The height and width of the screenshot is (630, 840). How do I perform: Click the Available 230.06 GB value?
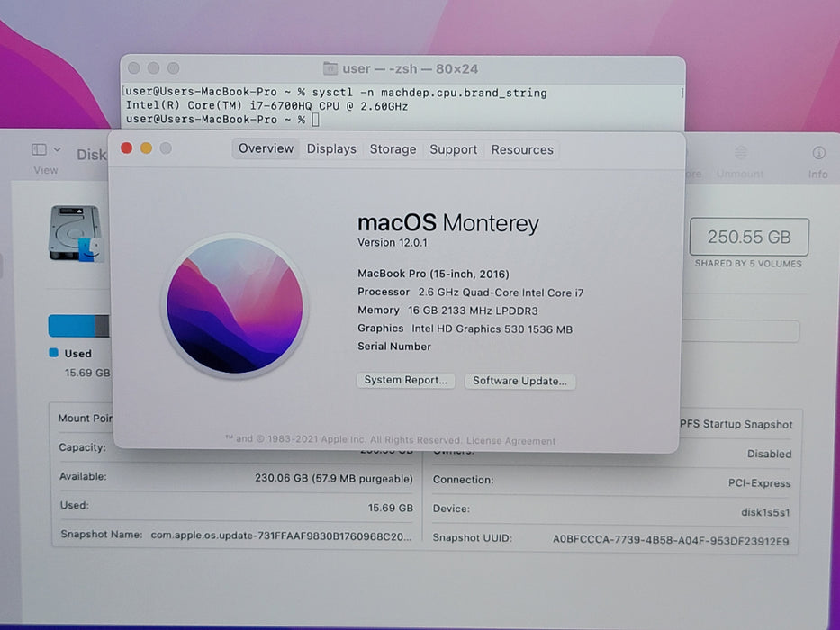(334, 479)
